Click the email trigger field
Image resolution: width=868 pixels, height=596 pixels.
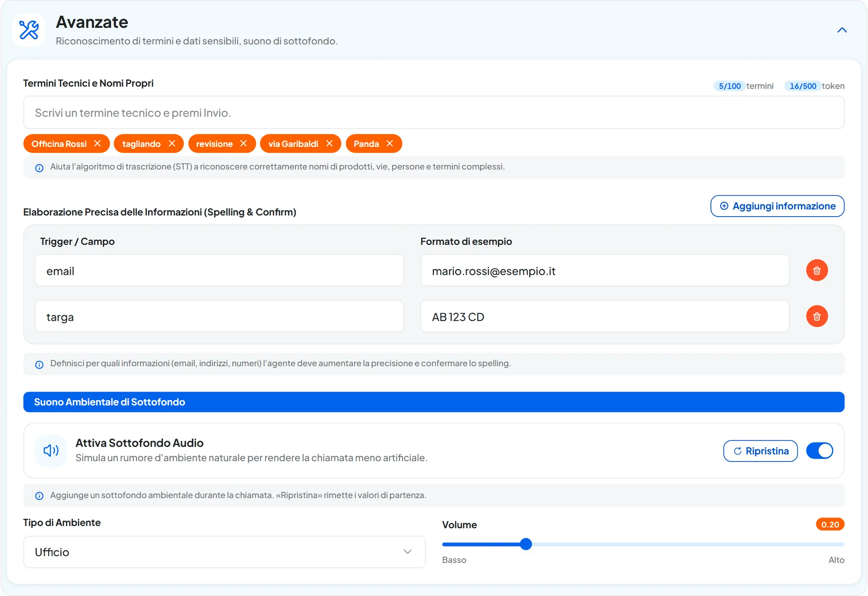[x=219, y=270]
